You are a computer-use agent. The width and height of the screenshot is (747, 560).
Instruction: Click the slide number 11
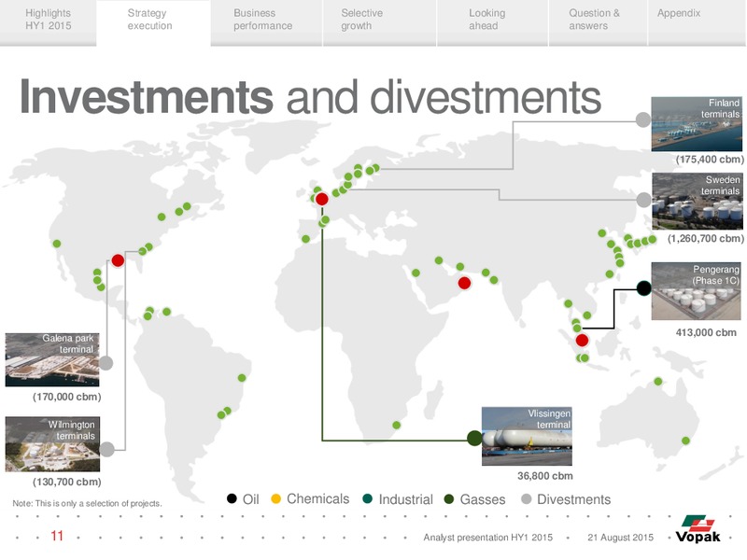[x=57, y=536]
